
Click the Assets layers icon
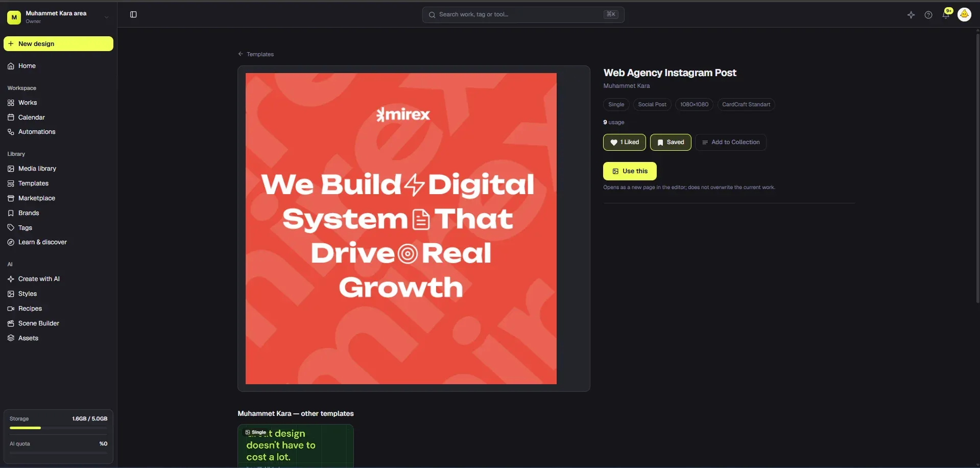click(x=11, y=338)
